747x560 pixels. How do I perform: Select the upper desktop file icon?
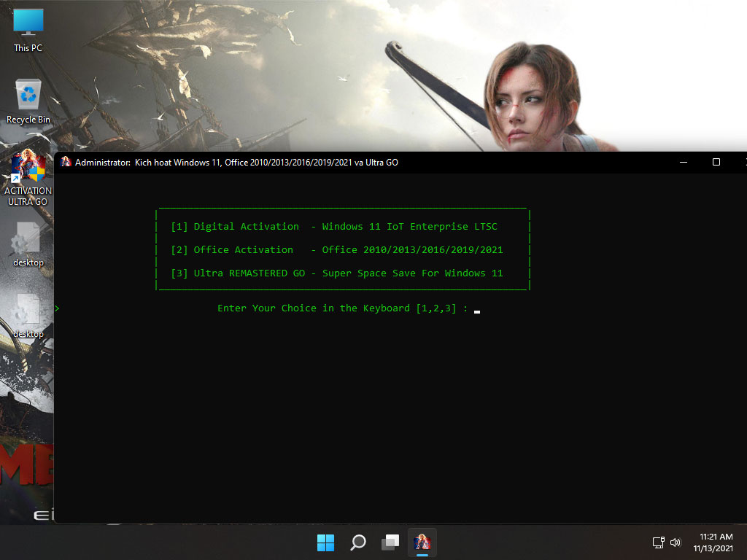[28, 244]
